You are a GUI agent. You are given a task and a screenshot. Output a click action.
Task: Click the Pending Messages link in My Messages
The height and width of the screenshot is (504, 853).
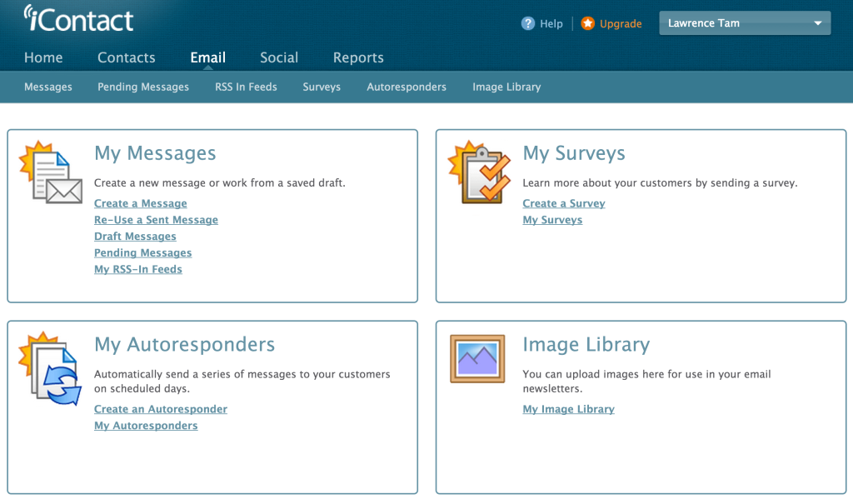pyautogui.click(x=143, y=252)
